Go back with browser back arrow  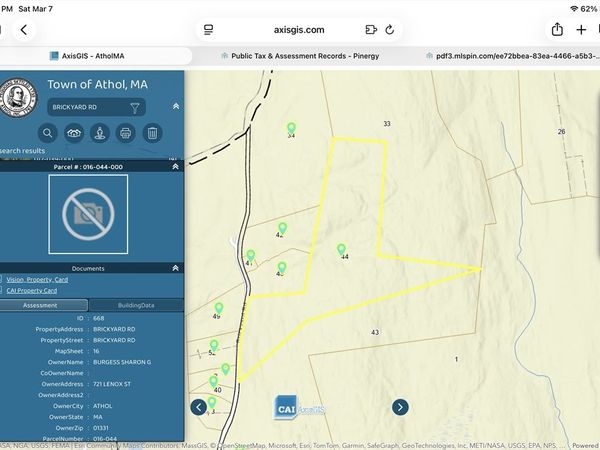[24, 30]
